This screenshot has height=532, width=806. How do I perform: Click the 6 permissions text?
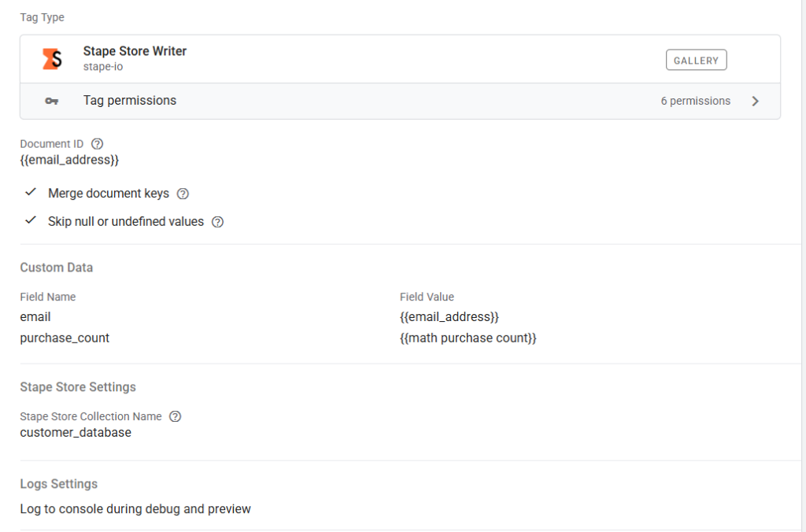pyautogui.click(x=695, y=102)
